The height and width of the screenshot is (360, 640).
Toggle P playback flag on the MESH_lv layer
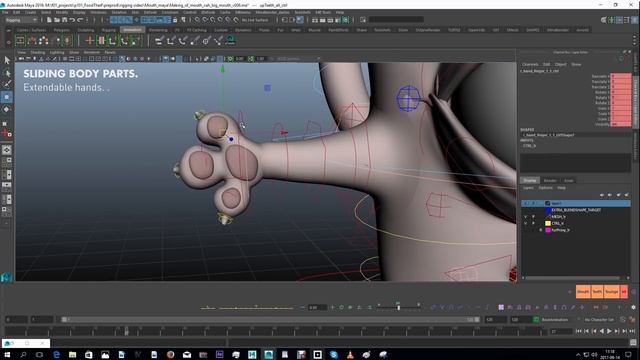(533, 217)
